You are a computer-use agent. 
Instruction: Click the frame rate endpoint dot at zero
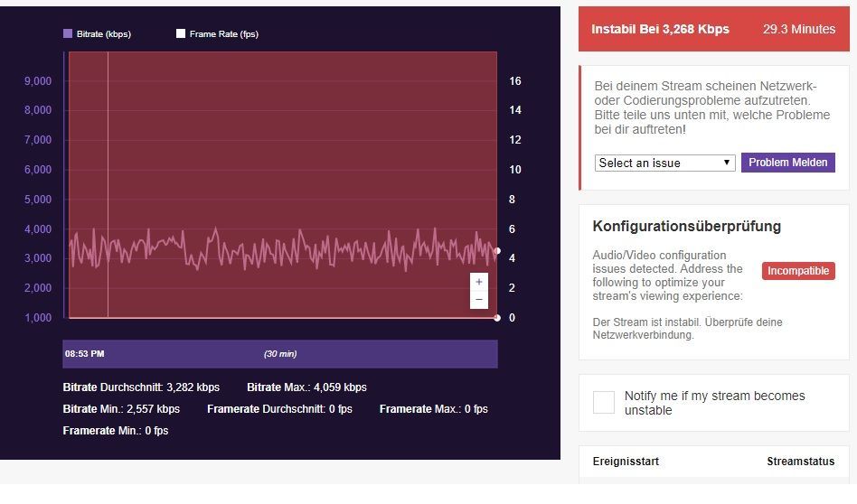[x=497, y=318]
